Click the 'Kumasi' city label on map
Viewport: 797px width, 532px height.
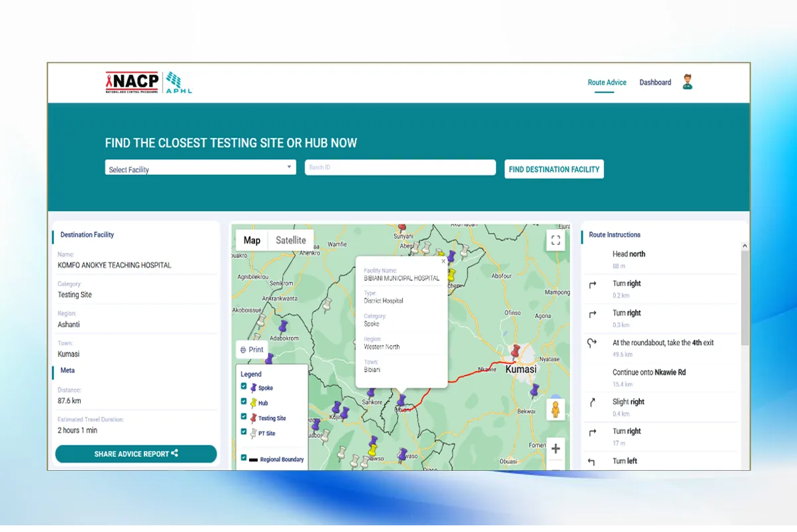[521, 370]
